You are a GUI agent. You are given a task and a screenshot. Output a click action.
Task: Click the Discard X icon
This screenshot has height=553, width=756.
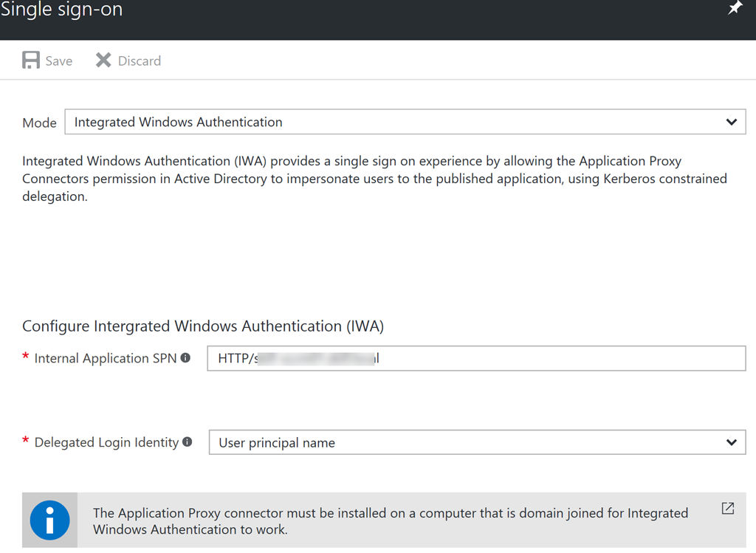click(103, 61)
